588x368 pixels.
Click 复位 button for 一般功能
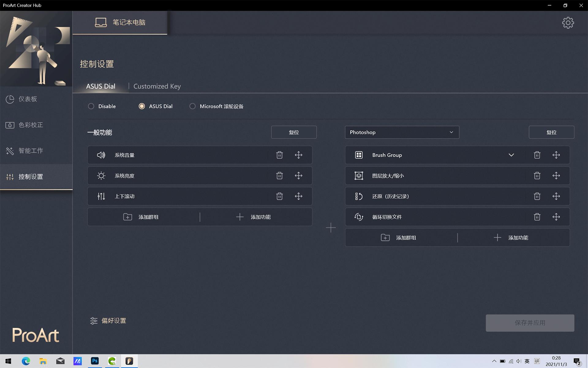294,132
